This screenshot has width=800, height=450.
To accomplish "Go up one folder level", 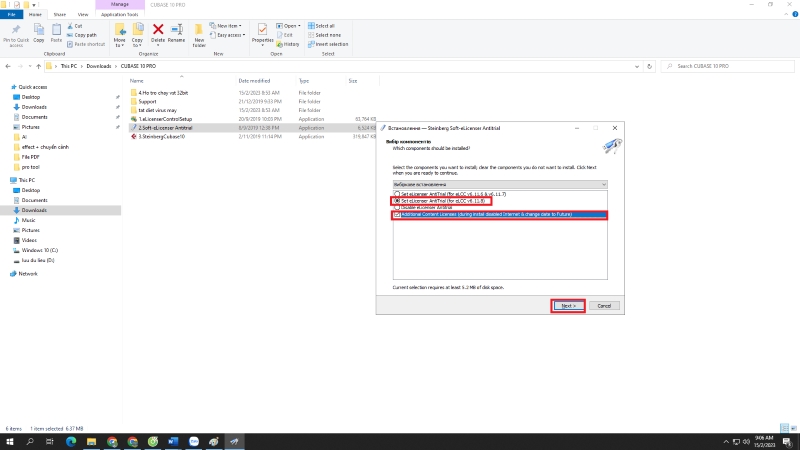I will coord(38,66).
